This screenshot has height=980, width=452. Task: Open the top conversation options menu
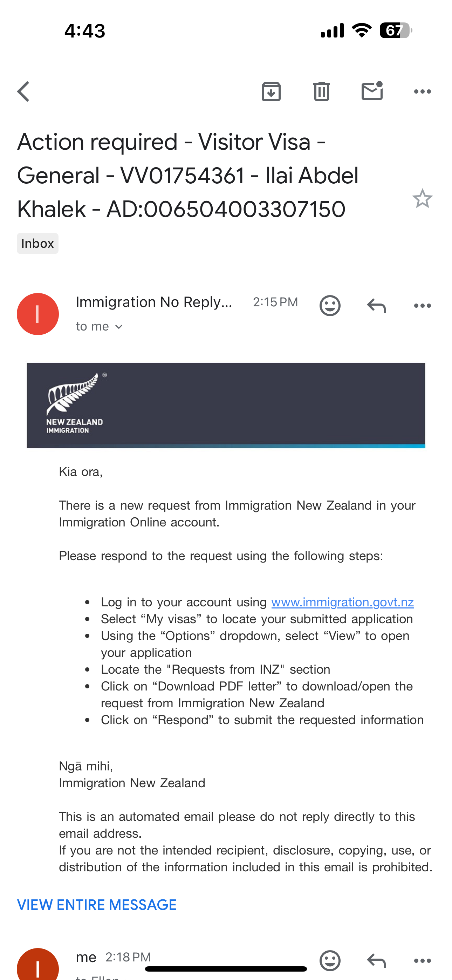point(422,92)
